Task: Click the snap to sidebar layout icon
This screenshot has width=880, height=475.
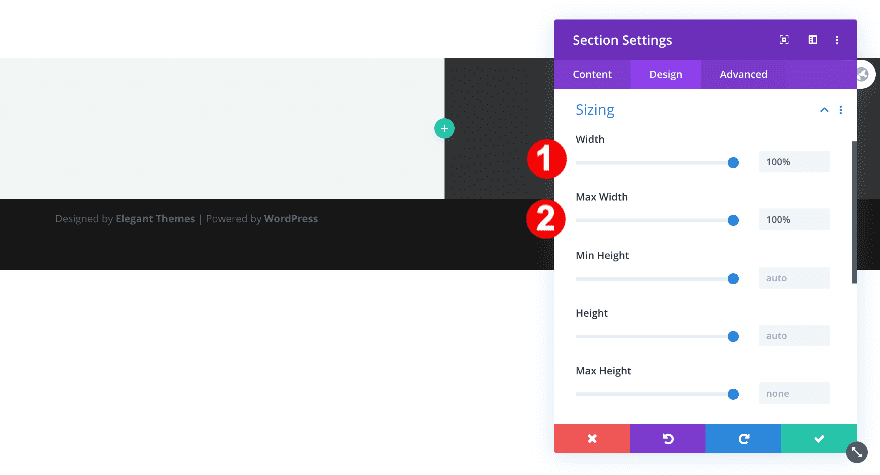Action: (x=813, y=40)
